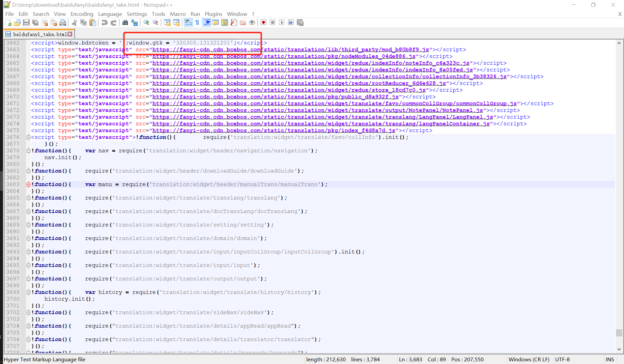624x364 pixels.
Task: Click the Redo arrow icon
Action: [x=114, y=23]
